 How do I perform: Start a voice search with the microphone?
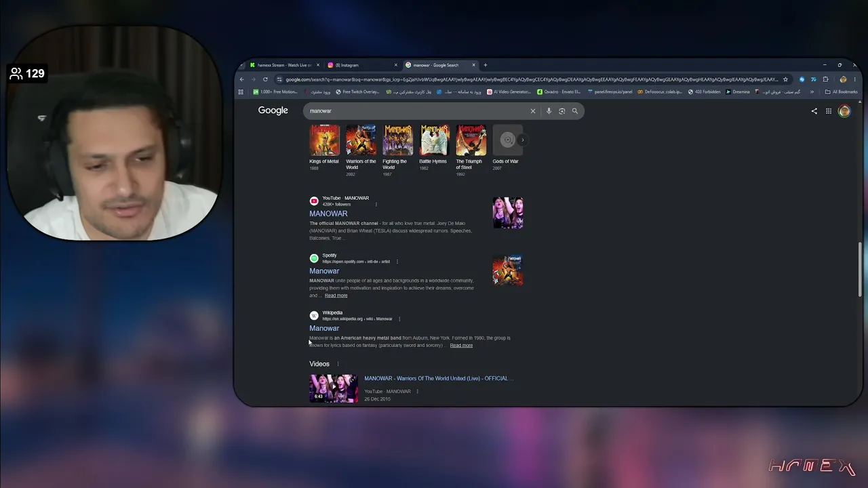(x=549, y=111)
